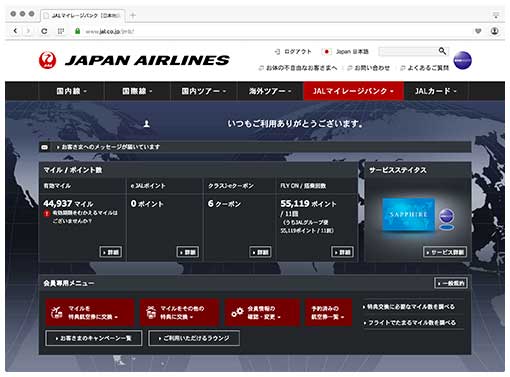Click the message envelope icon
510x377 pixels.
pos(45,147)
